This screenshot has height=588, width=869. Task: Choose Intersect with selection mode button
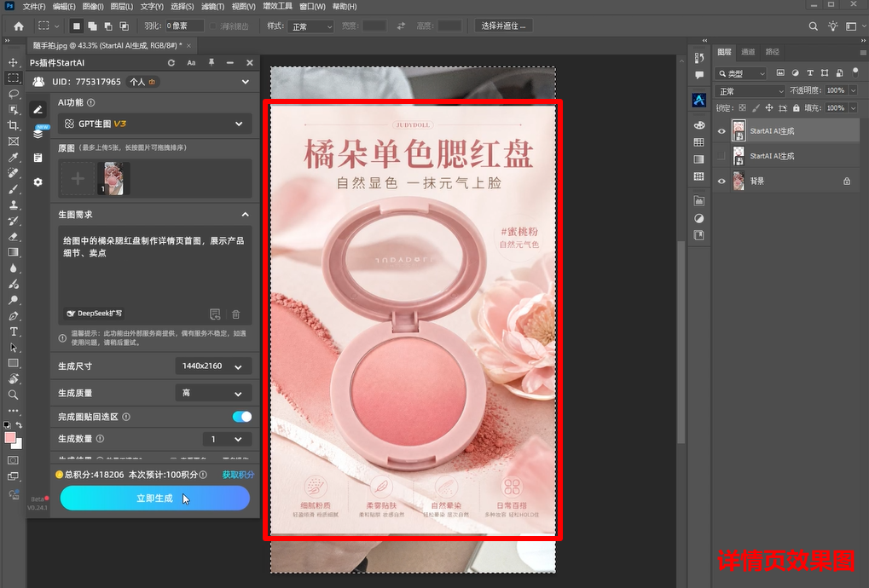coord(125,26)
